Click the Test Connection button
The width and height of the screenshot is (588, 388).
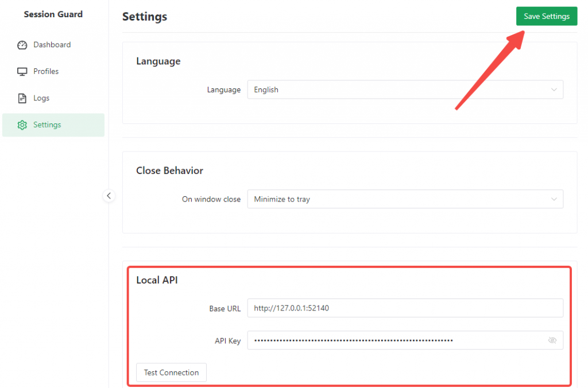(x=171, y=373)
